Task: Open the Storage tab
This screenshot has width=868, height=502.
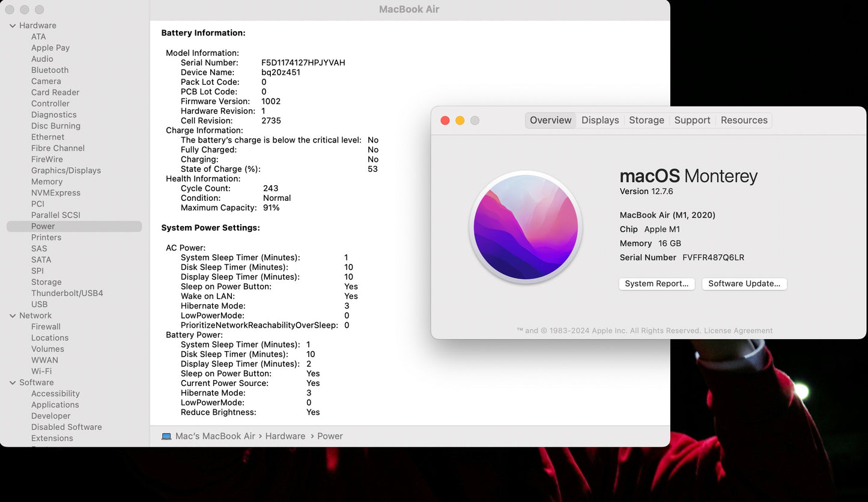Action: coord(646,120)
